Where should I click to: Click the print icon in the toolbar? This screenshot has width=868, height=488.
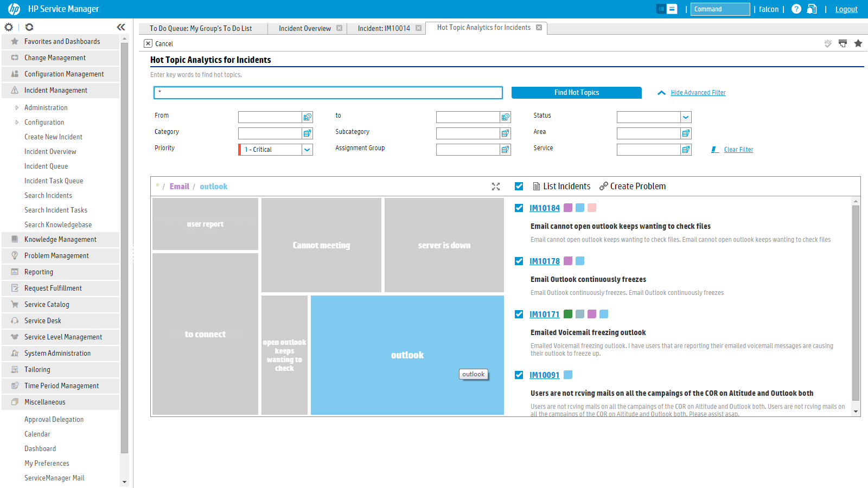click(843, 43)
